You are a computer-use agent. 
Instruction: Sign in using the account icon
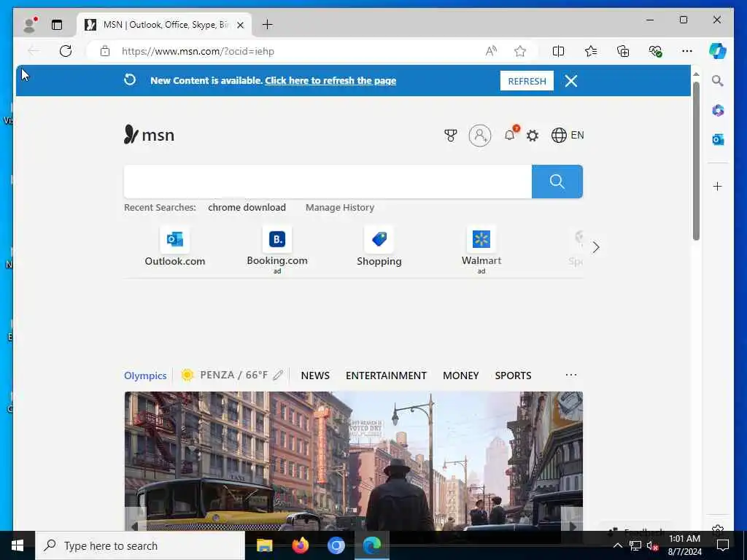[480, 136]
